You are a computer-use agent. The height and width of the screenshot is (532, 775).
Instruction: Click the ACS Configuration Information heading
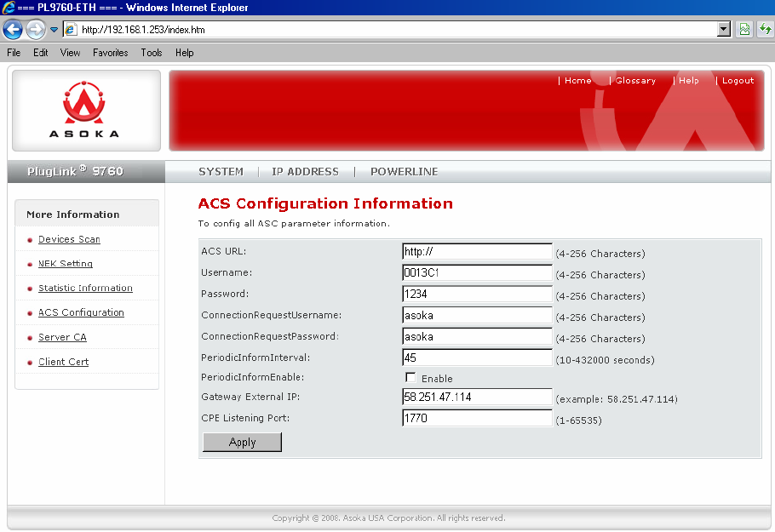click(325, 203)
